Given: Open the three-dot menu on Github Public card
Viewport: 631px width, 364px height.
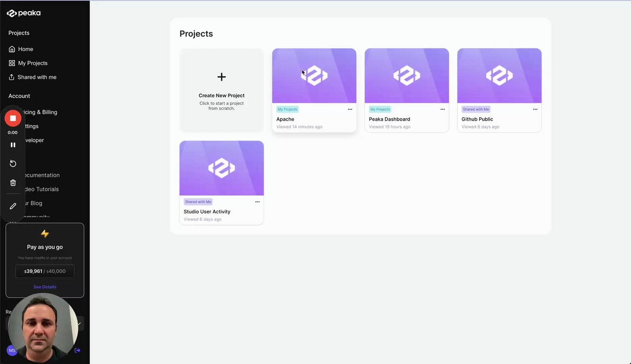Looking at the screenshot, I should [x=535, y=109].
